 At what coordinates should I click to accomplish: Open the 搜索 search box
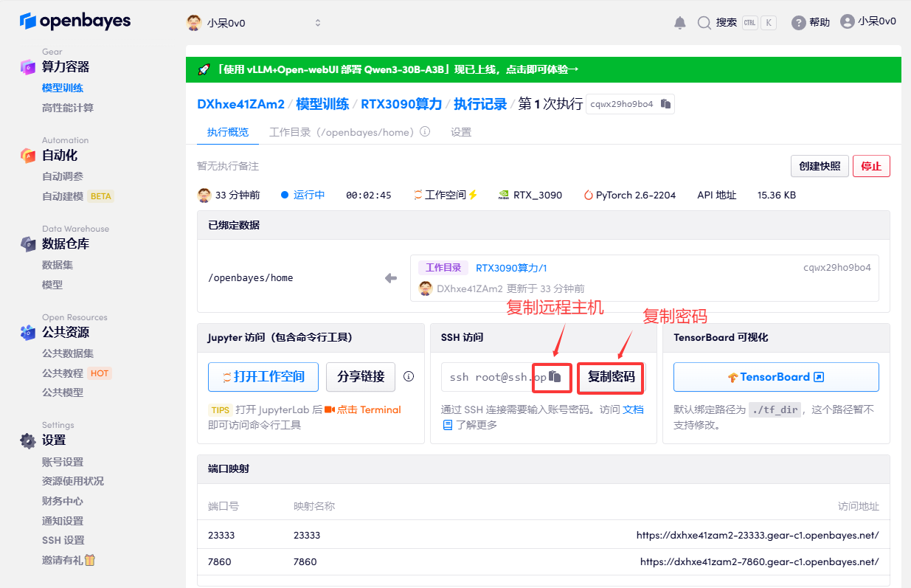coord(737,23)
